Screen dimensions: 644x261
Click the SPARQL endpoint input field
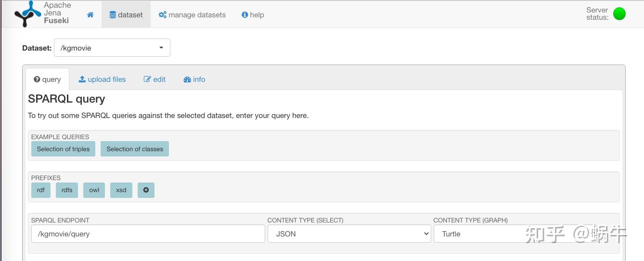pos(148,234)
